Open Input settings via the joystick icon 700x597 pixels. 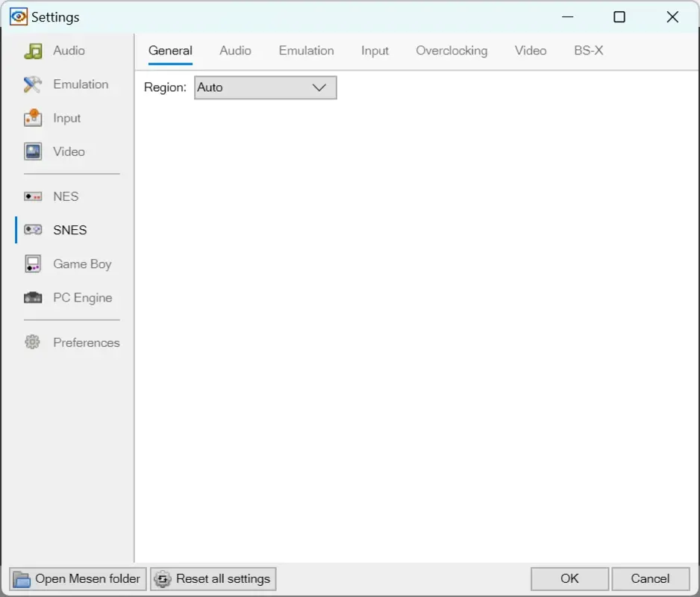(34, 118)
